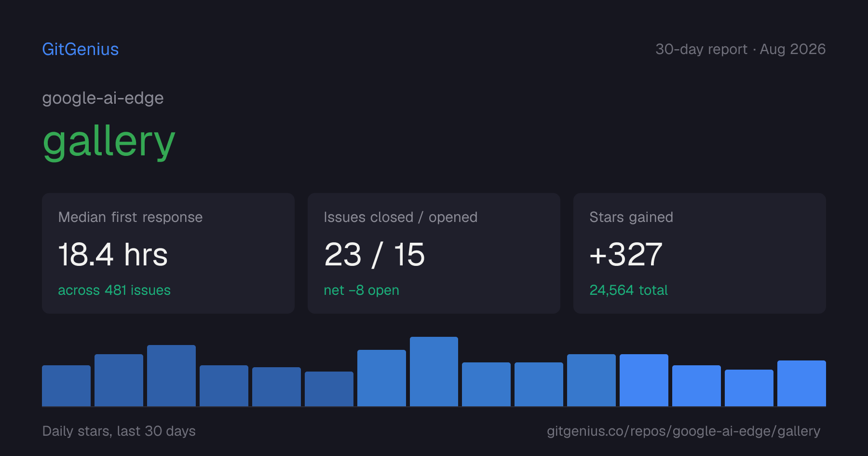Click the "net −8 open" note
The image size is (868, 456).
362,290
